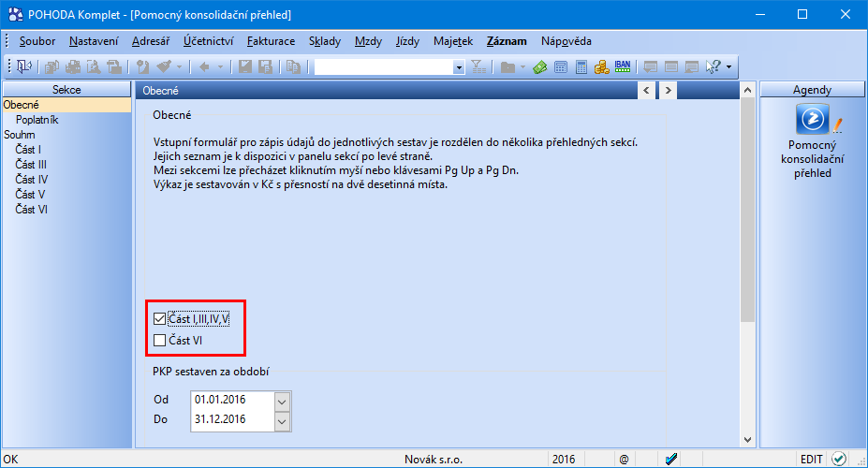Open the Soubor menu
868x468 pixels.
[37, 41]
